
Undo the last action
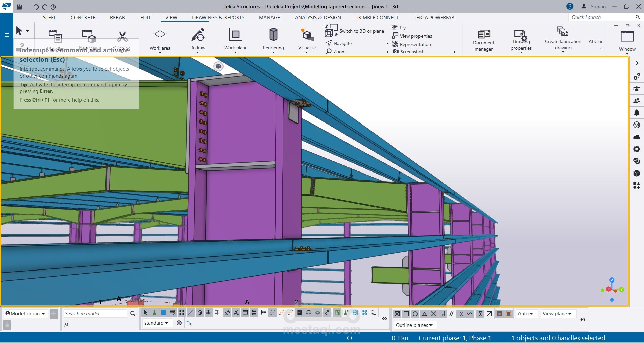(36, 7)
